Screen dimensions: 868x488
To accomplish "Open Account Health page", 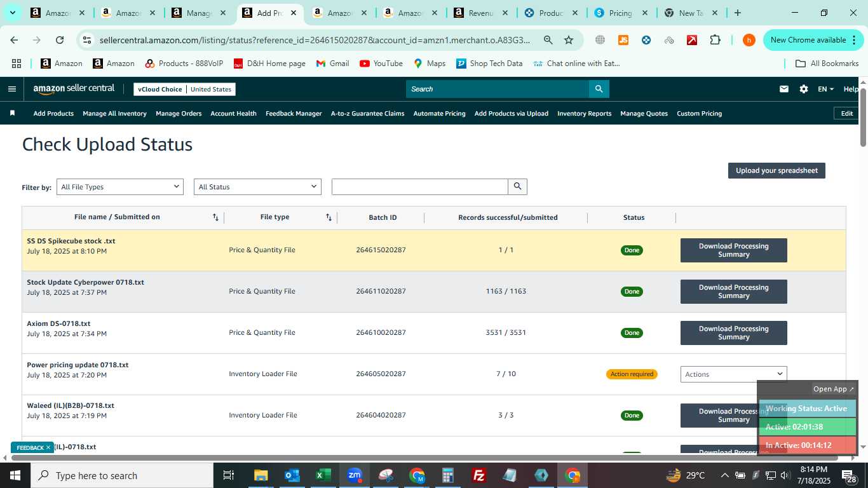I will [233, 113].
